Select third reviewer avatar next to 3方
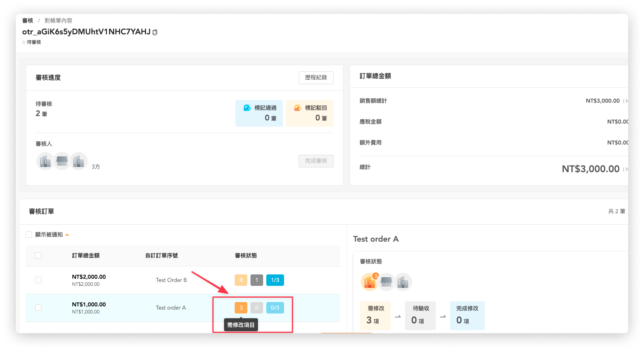 (x=79, y=161)
